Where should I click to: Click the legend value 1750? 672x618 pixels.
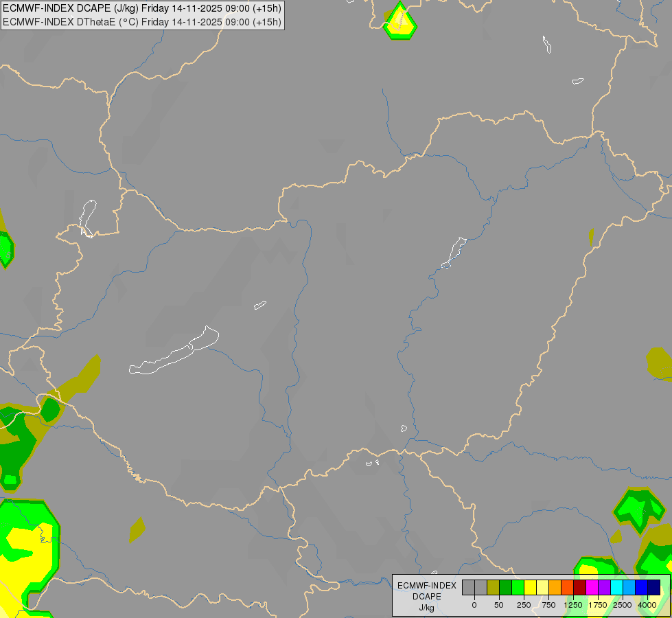(598, 605)
